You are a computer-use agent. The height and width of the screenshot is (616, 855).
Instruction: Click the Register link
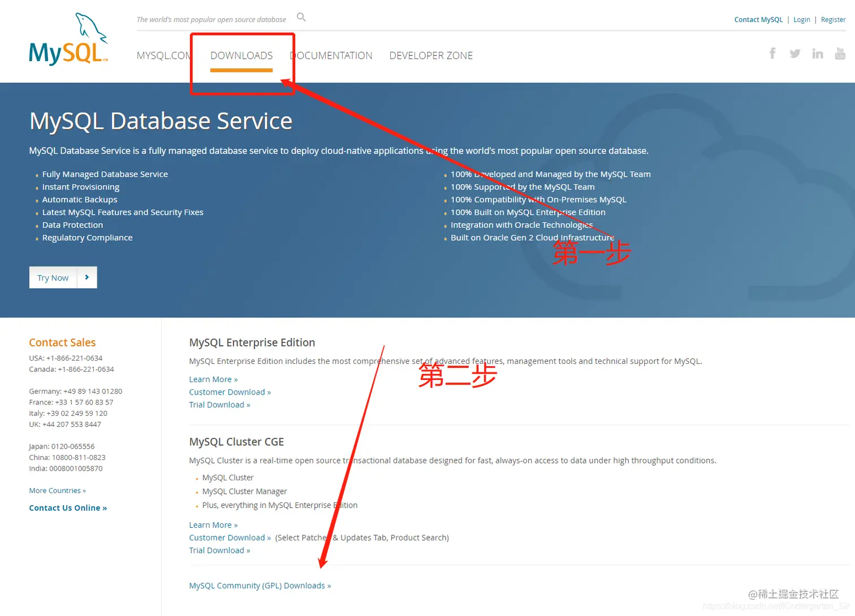834,20
